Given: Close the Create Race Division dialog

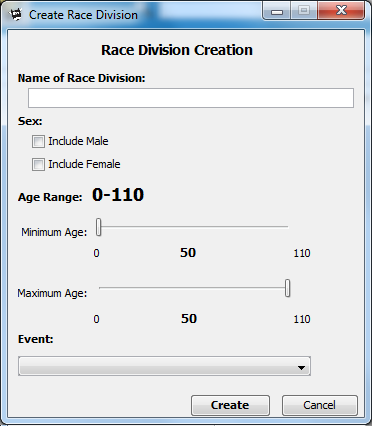Looking at the screenshot, I should click(341, 11).
